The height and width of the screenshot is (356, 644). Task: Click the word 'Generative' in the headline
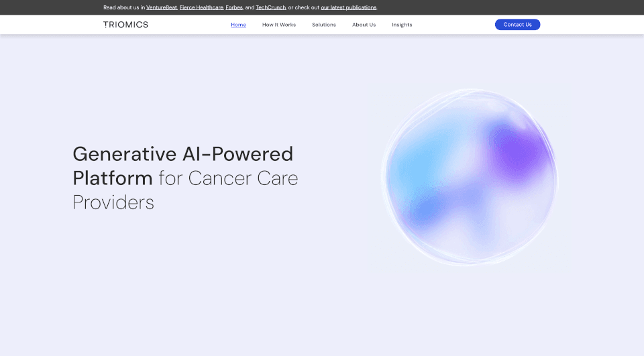click(125, 154)
